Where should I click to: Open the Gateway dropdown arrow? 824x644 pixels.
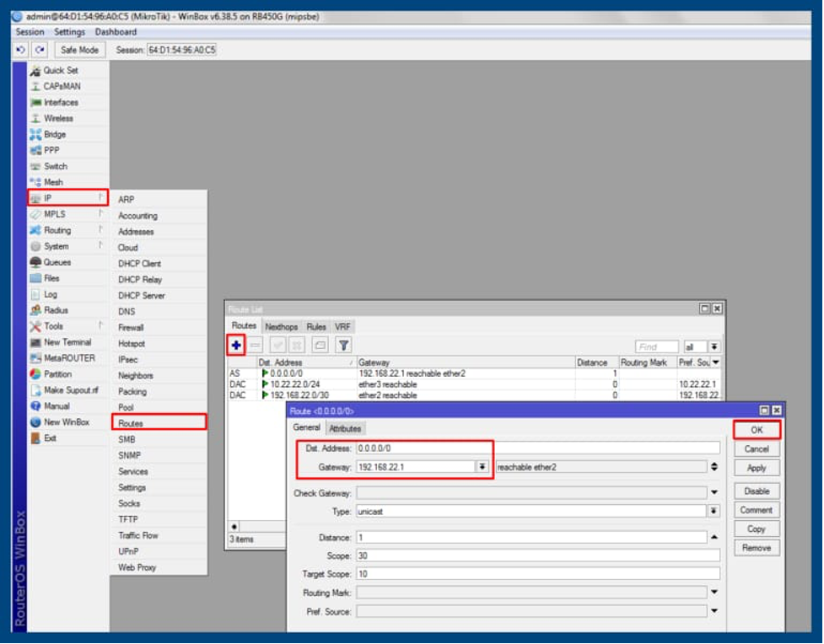482,467
